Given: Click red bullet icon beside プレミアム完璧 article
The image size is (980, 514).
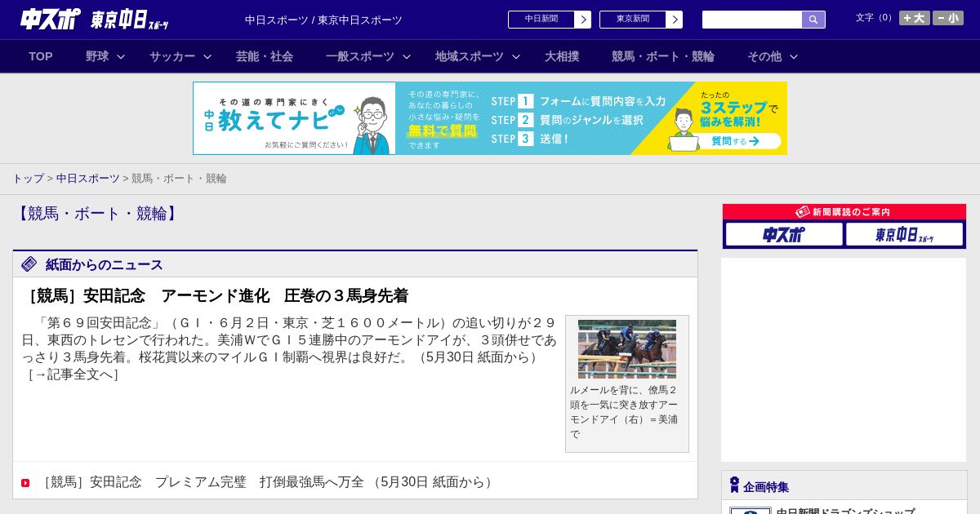Looking at the screenshot, I should point(25,483).
